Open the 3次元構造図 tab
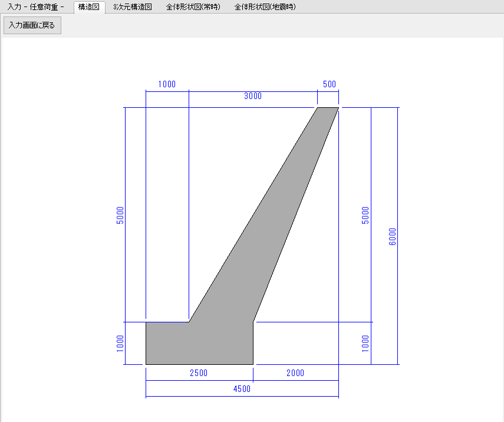This screenshot has width=504, height=422. [133, 6]
